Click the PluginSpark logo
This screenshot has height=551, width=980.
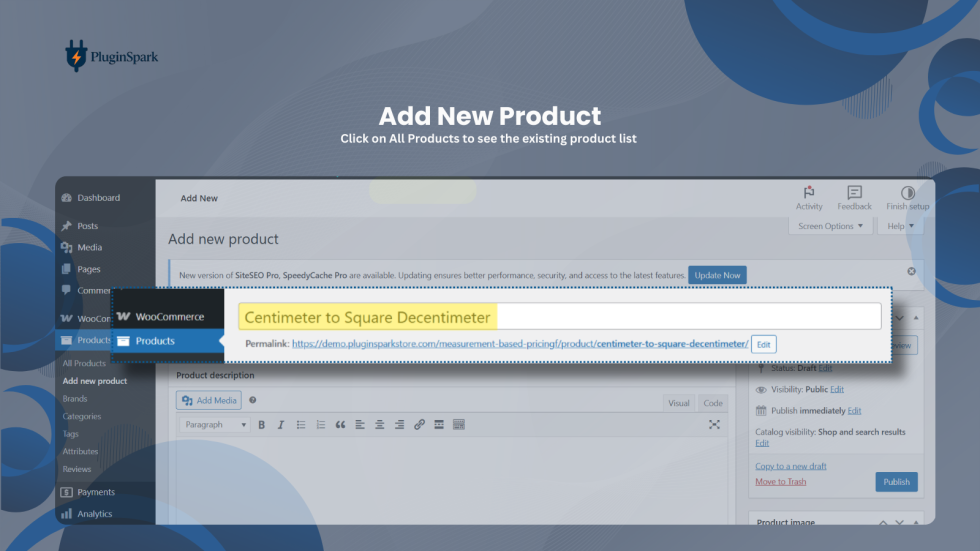point(111,56)
